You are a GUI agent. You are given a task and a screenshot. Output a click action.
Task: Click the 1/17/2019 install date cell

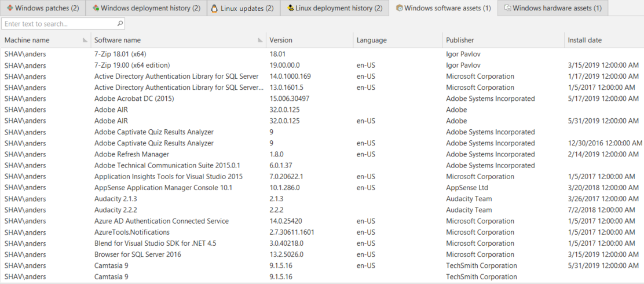point(603,77)
